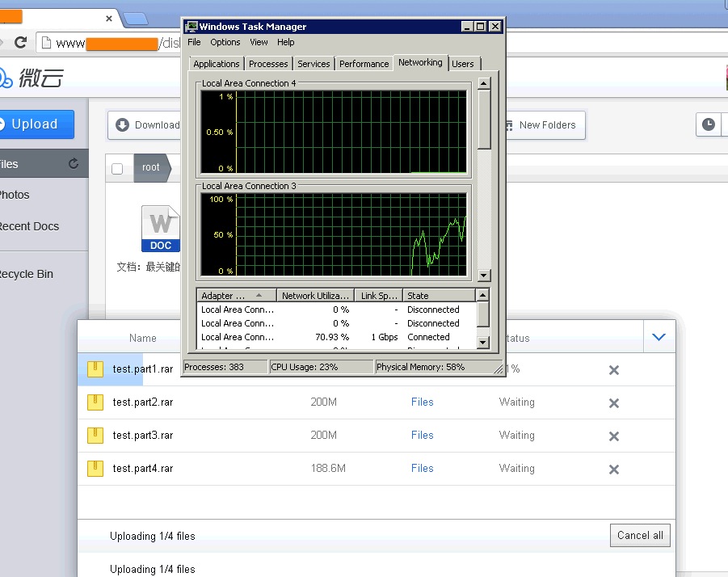This screenshot has height=577, width=728.
Task: Click the test.part1.rar archive icon
Action: pyautogui.click(x=95, y=369)
